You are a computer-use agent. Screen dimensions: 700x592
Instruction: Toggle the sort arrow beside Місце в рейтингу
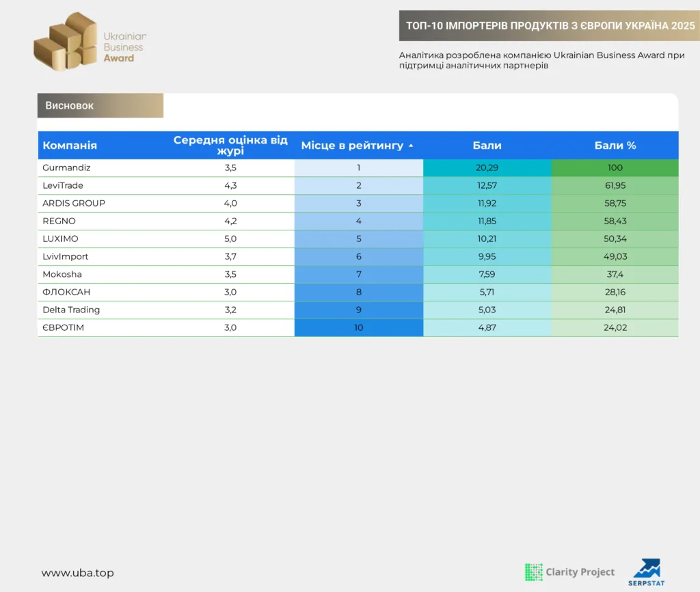(x=411, y=146)
